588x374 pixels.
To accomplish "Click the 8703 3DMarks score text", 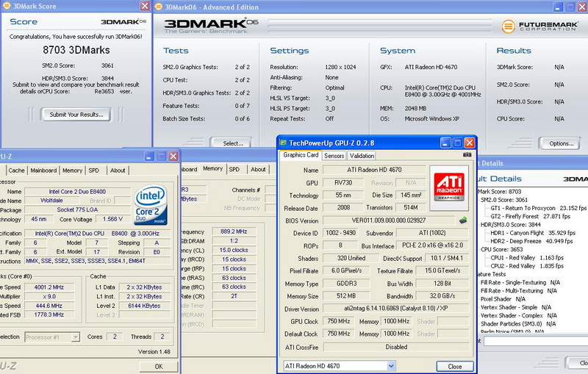I will click(76, 50).
